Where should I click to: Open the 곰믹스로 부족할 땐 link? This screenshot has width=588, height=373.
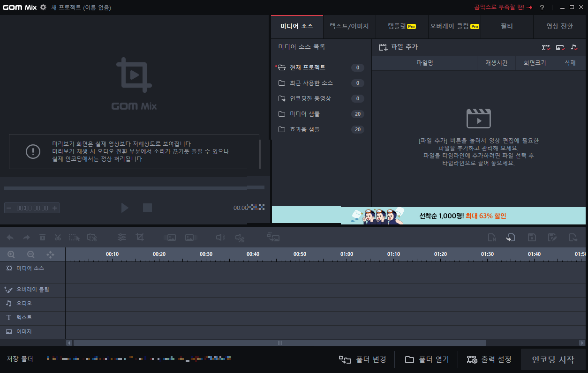click(x=504, y=7)
